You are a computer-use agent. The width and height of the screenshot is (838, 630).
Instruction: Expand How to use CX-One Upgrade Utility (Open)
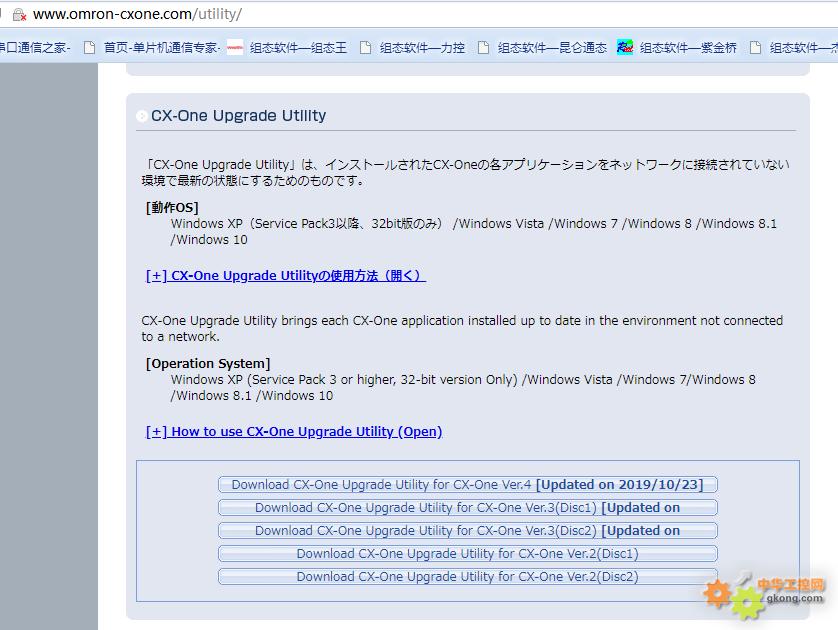point(294,432)
